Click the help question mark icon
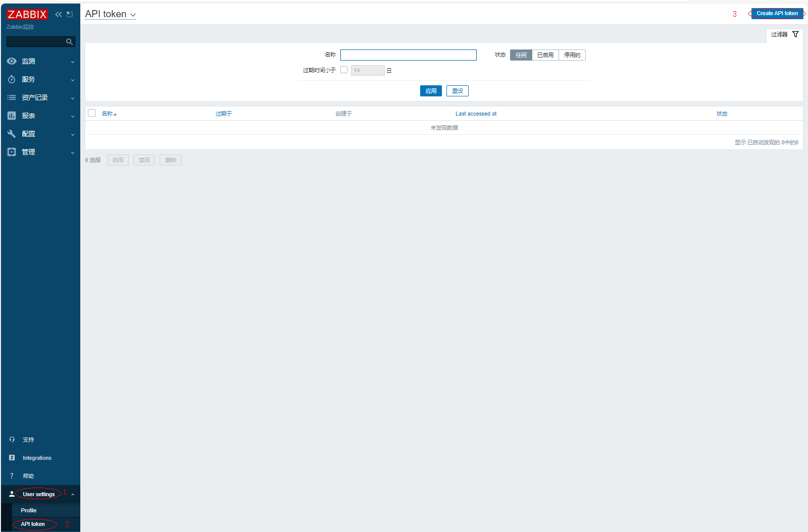Viewport: 808px width, 532px height. pos(12,476)
